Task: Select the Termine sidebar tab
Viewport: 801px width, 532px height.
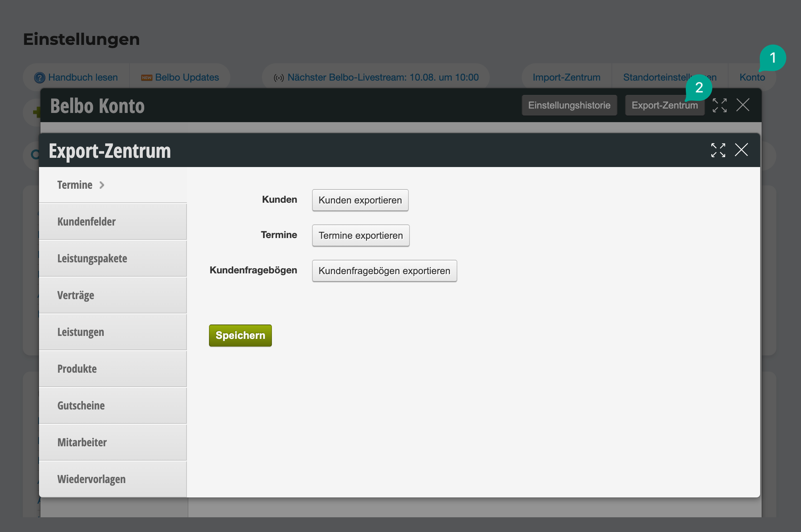Action: 113,185
